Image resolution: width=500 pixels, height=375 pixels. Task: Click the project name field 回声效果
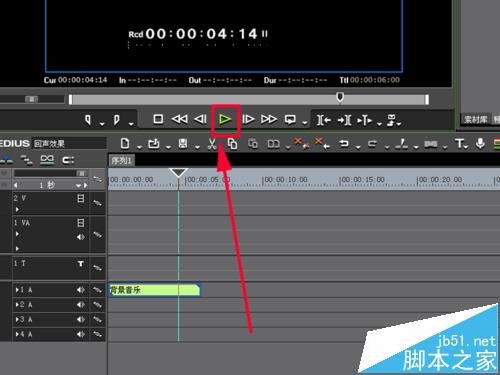[x=69, y=143]
